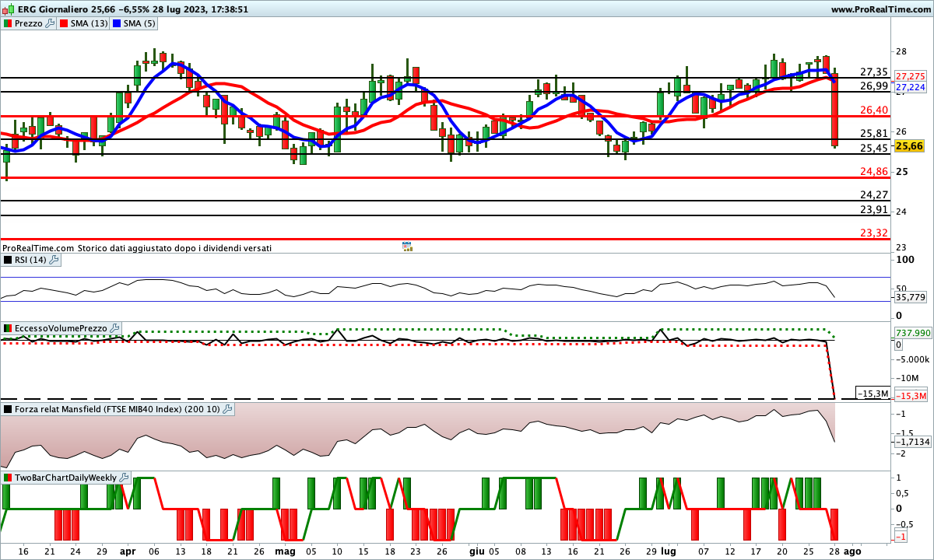Open the TwoBarChartDailyWeekly settings wrench

(125, 477)
